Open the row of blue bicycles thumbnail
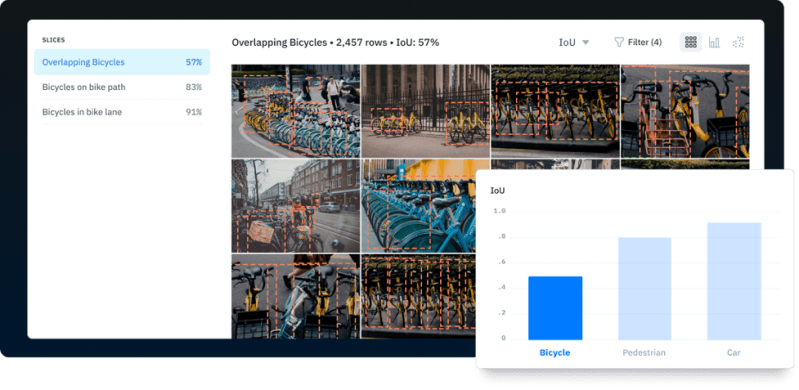 pyautogui.click(x=419, y=205)
